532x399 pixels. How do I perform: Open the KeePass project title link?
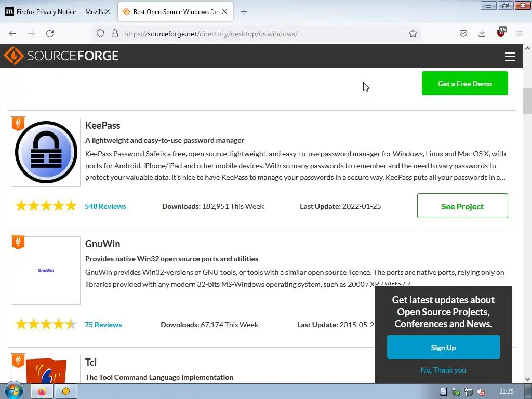pos(102,126)
